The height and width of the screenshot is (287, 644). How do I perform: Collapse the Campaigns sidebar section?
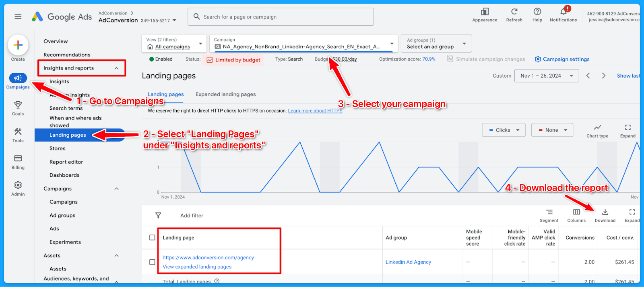116,189
